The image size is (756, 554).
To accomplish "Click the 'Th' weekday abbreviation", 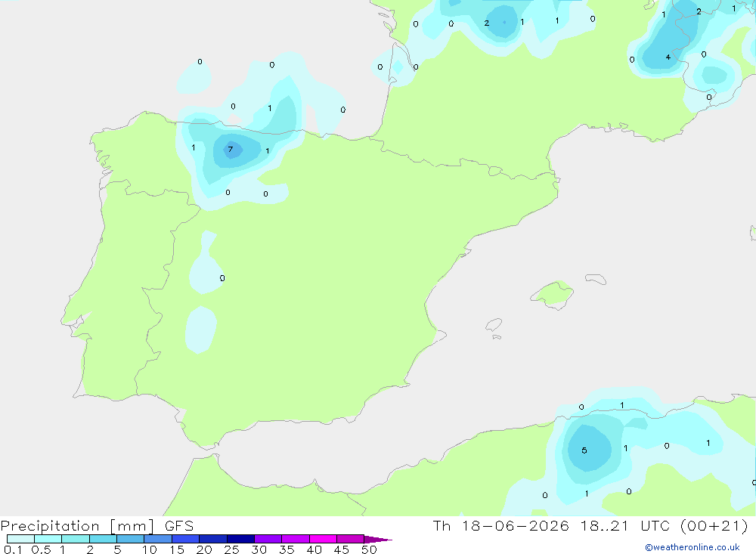I will [x=442, y=525].
